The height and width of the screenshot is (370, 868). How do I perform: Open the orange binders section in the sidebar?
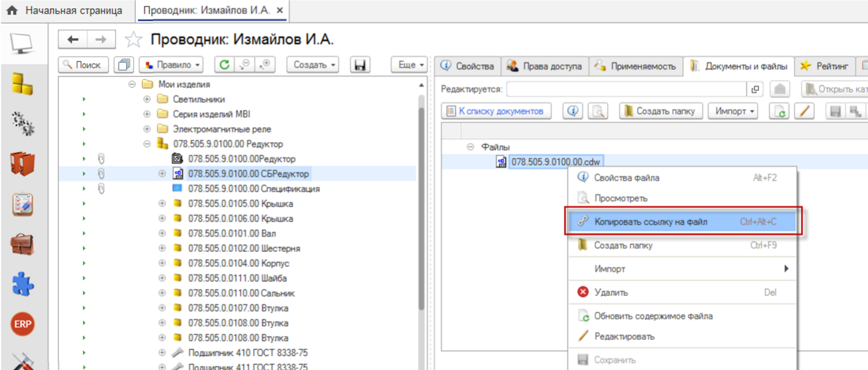coord(22,164)
